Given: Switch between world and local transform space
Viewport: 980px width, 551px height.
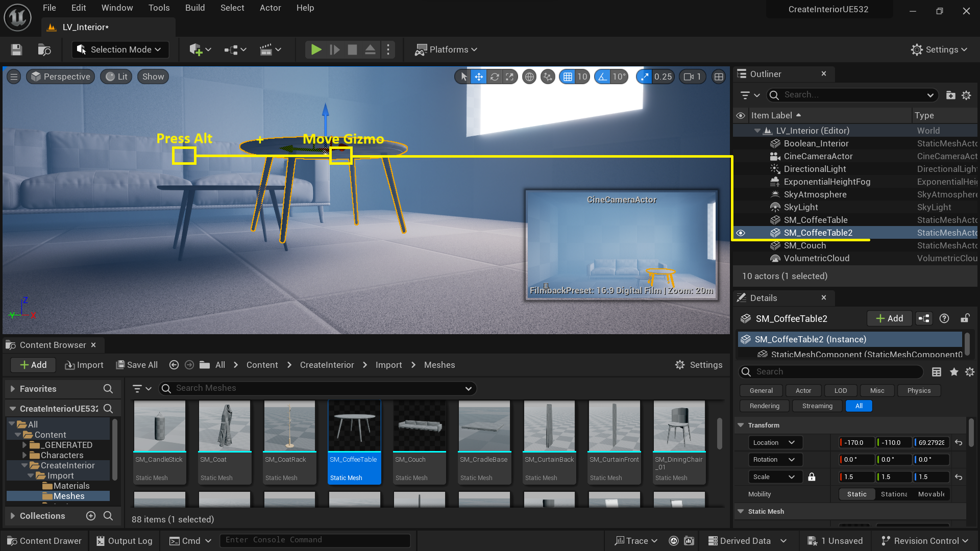Looking at the screenshot, I should [529, 77].
